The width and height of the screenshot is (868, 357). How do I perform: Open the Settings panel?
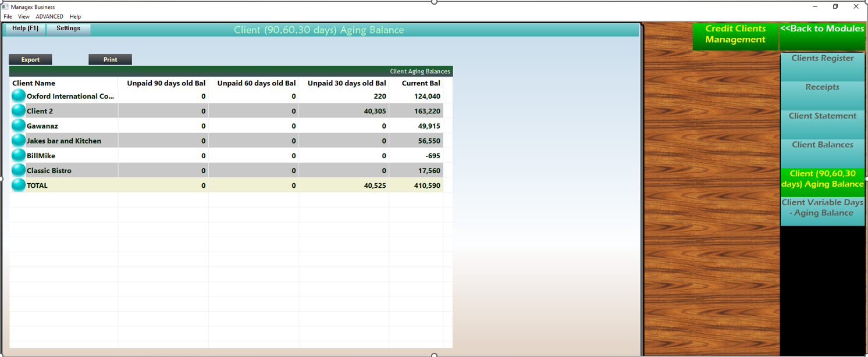68,28
